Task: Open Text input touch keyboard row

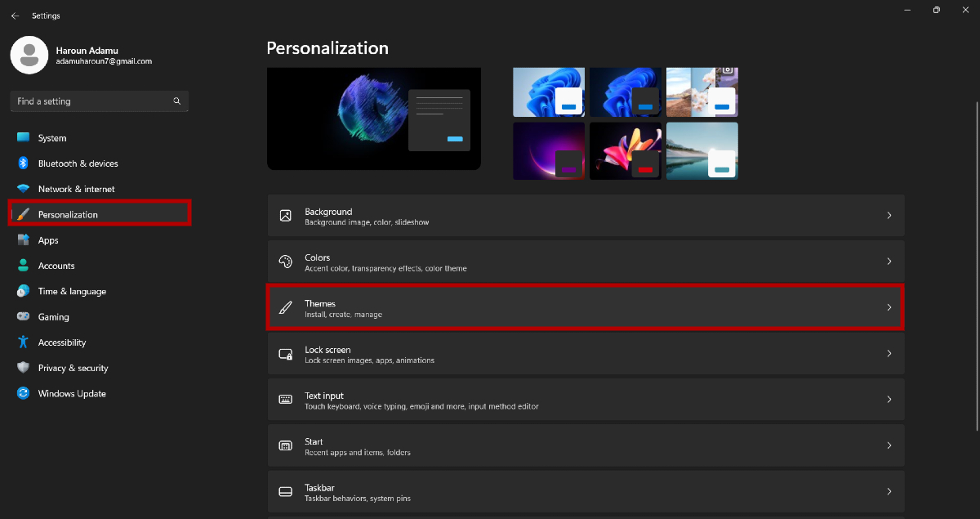Action: click(x=586, y=400)
